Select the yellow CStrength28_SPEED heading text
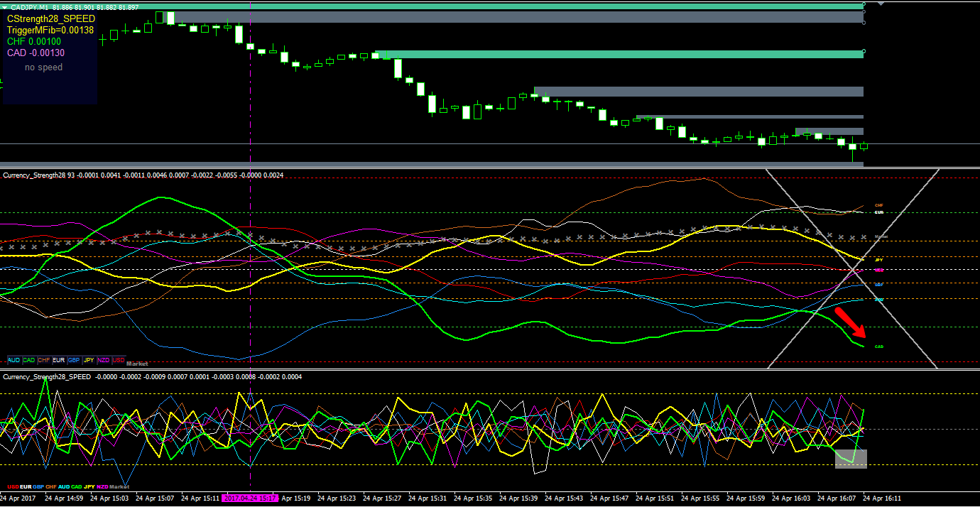The image size is (980, 507). (x=51, y=19)
